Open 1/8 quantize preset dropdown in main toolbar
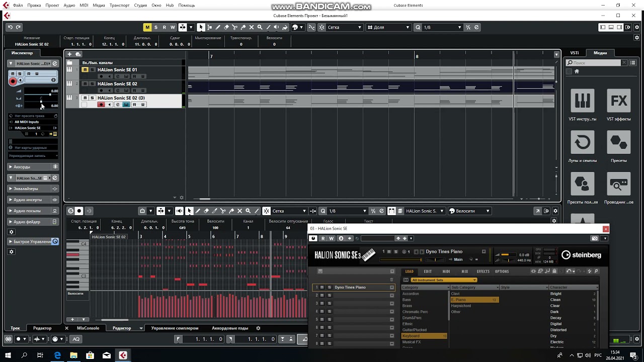The height and width of the screenshot is (362, 644). (x=443, y=27)
